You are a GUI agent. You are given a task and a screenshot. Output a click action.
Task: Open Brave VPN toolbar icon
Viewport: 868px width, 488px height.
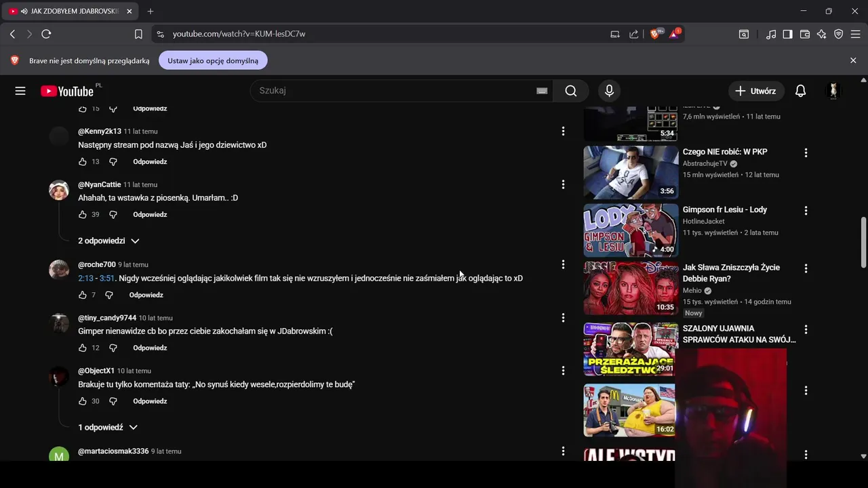pos(839,34)
